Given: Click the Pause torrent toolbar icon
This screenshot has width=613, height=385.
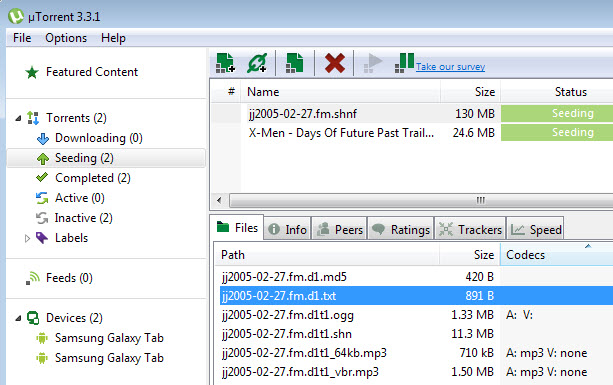Looking at the screenshot, I should point(404,63).
